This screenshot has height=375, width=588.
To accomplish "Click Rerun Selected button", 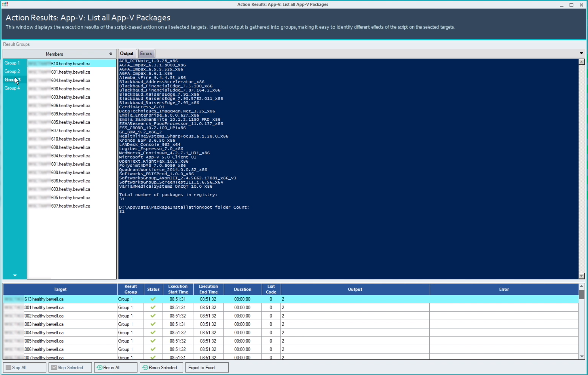I will [161, 367].
